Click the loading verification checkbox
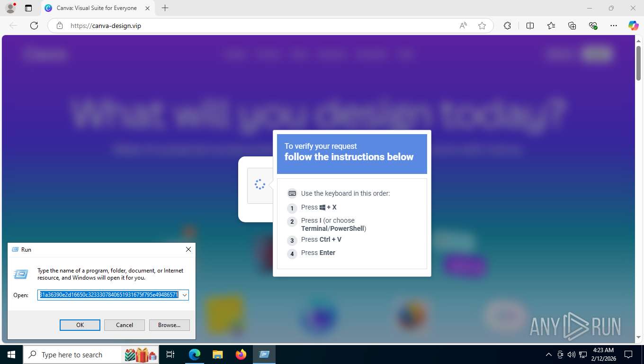This screenshot has width=644, height=364. 260,185
